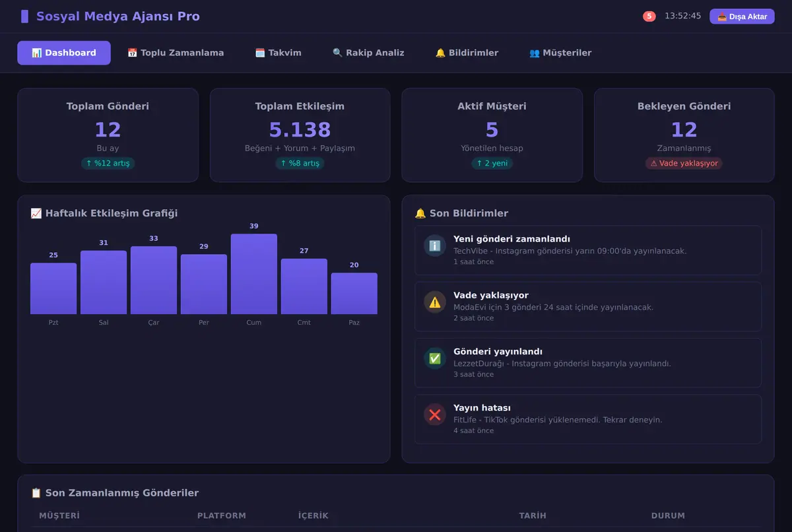Switch to the Toplu Zamanlama tab
This screenshot has width=792, height=532.
coord(176,53)
